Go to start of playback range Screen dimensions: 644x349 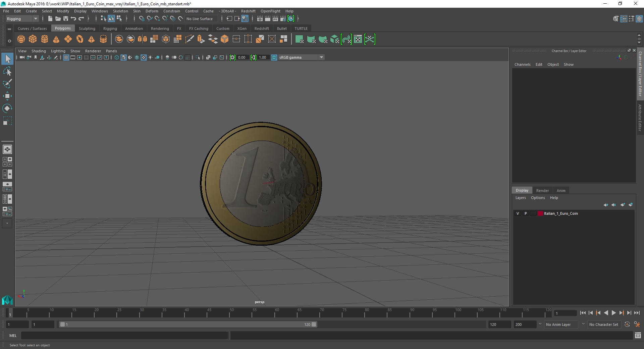[583, 313]
